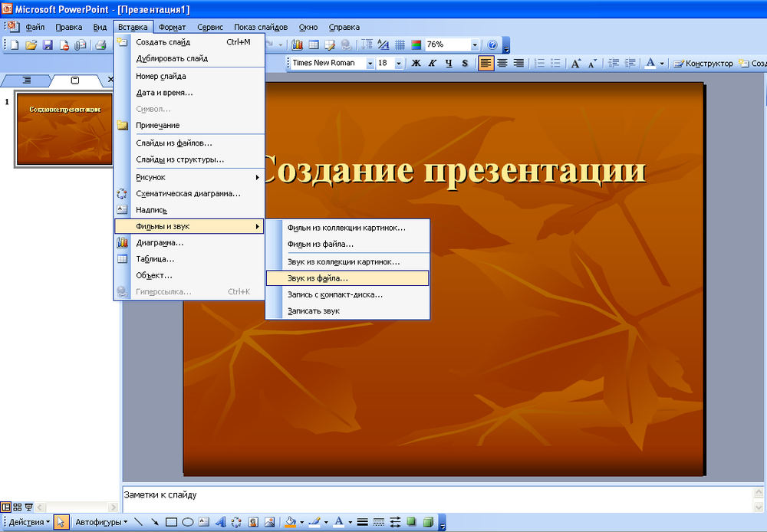The width and height of the screenshot is (767, 532).
Task: Enable center text alignment
Action: (502, 63)
